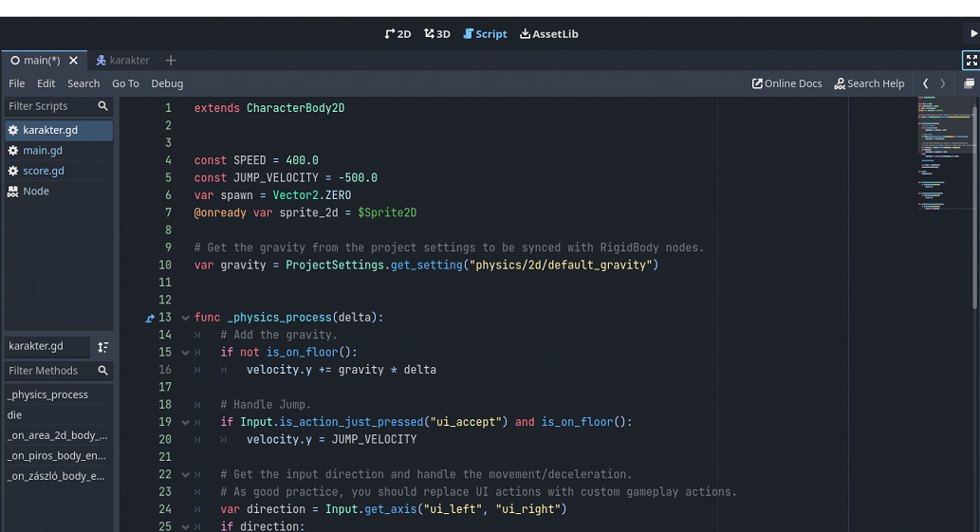Screen dimensions: 980x532
Task: Click Search Help
Action: 869,83
